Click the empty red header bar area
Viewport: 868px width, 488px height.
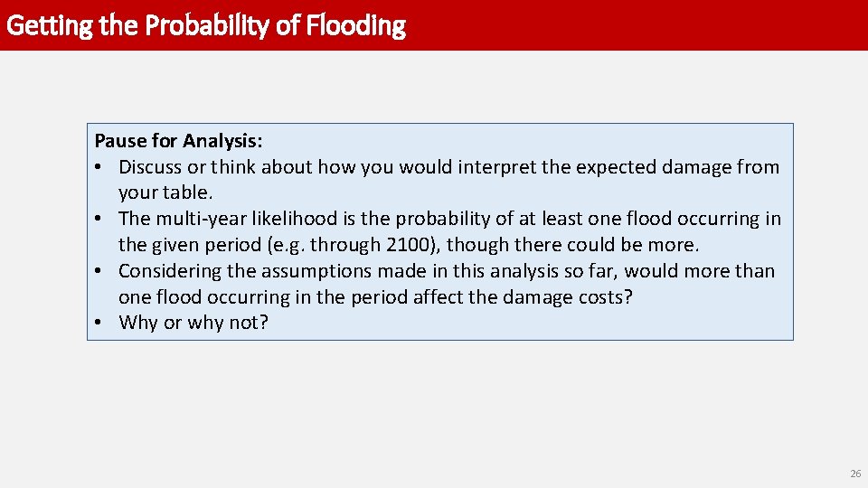pos(633,25)
